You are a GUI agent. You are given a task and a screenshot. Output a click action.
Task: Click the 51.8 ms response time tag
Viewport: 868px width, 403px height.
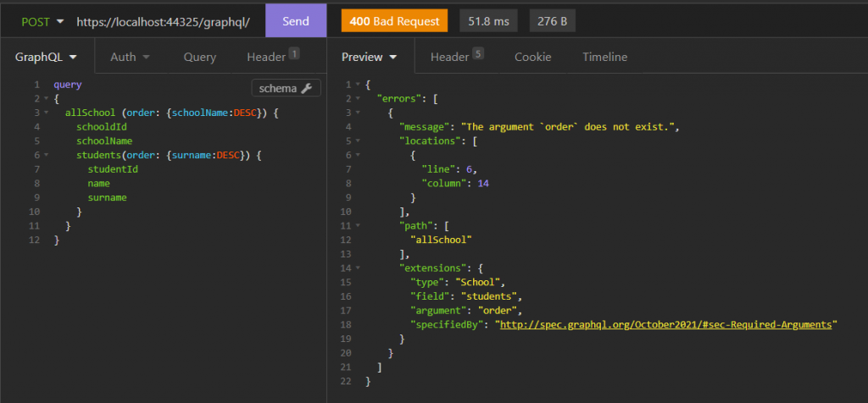489,21
